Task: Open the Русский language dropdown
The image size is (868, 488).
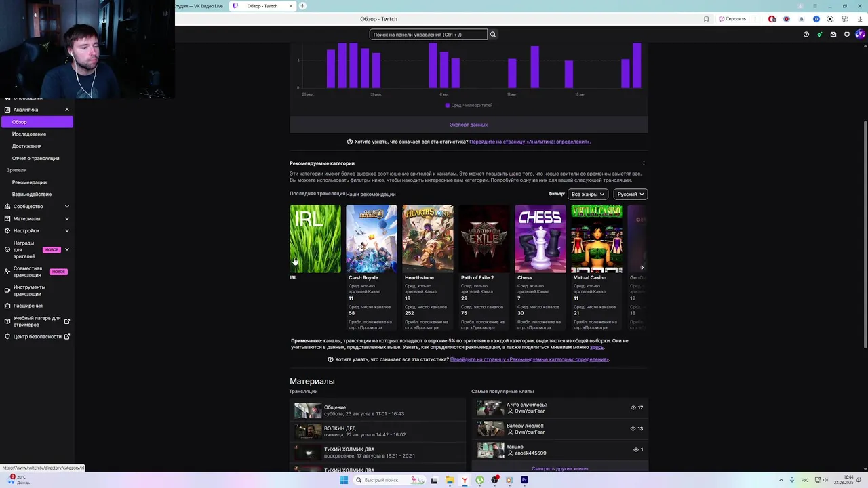Action: tap(631, 194)
